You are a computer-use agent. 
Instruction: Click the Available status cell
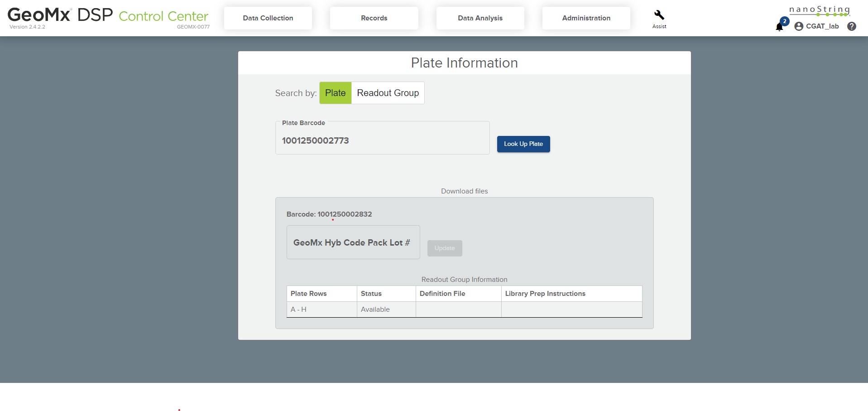386,309
